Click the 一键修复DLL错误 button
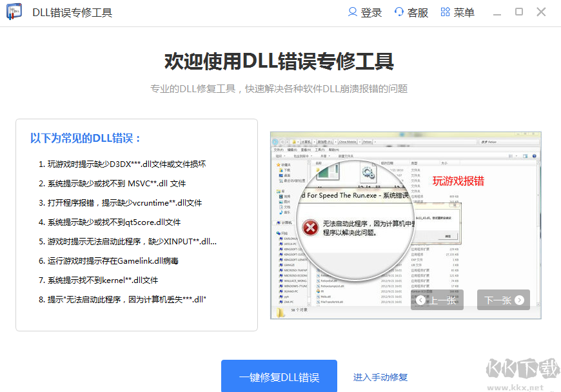Viewport: 561px width, 392px height. click(279, 376)
